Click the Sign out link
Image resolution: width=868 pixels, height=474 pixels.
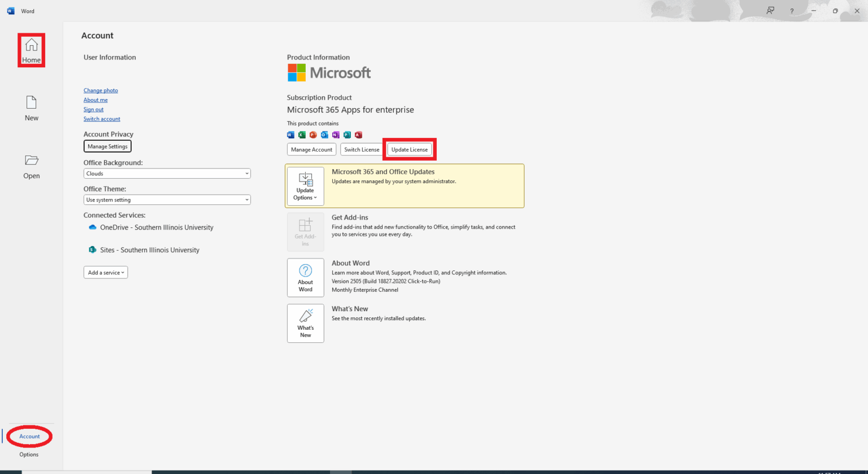[93, 109]
